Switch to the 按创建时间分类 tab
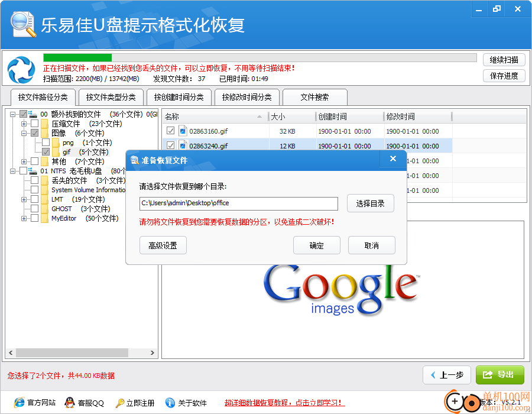This screenshot has width=532, height=414. tap(179, 98)
